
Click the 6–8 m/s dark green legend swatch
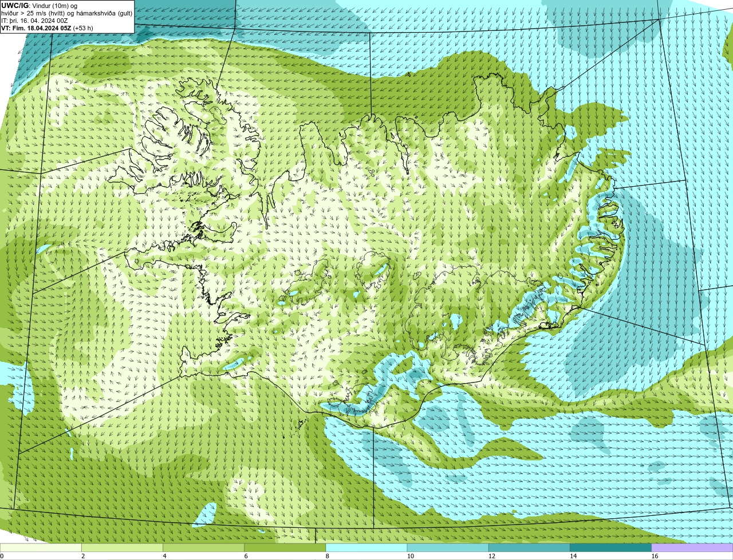pos(285,548)
